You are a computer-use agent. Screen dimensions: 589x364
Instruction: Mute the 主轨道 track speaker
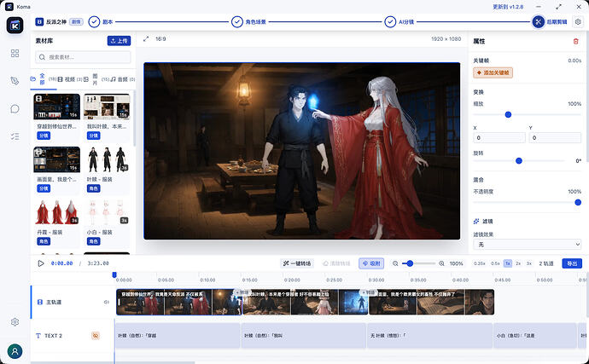(107, 302)
